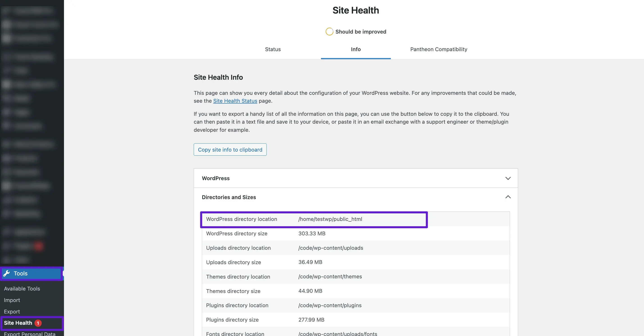644x336 pixels.
Task: Open the Site Health submenu item
Action: pyautogui.click(x=18, y=323)
